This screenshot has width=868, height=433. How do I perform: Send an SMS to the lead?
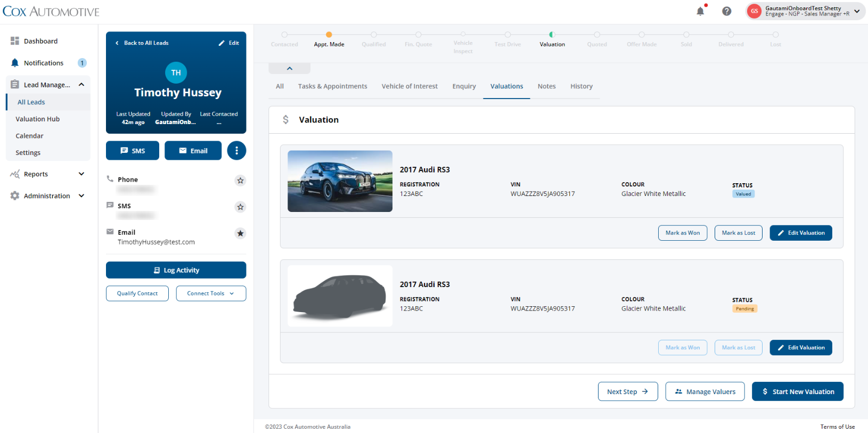(x=133, y=151)
